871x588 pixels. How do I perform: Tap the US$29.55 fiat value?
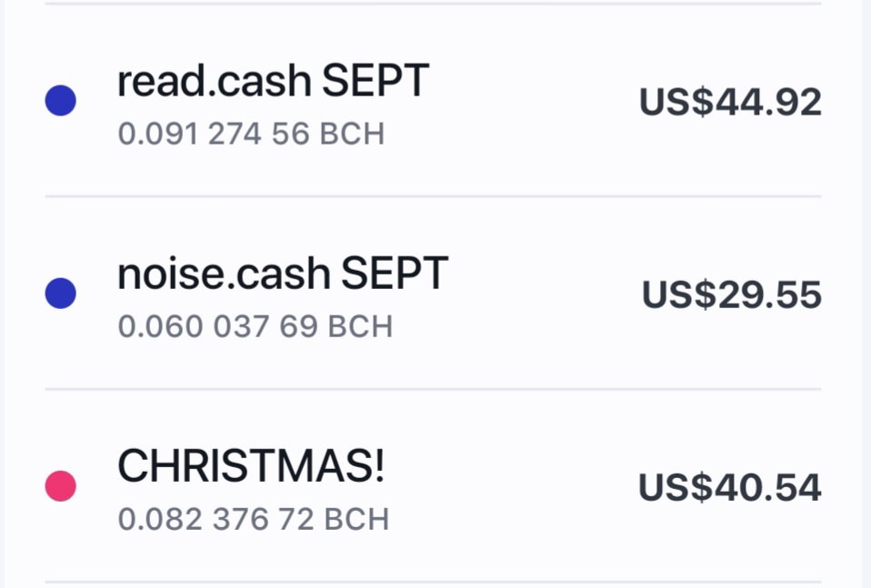[x=732, y=294]
